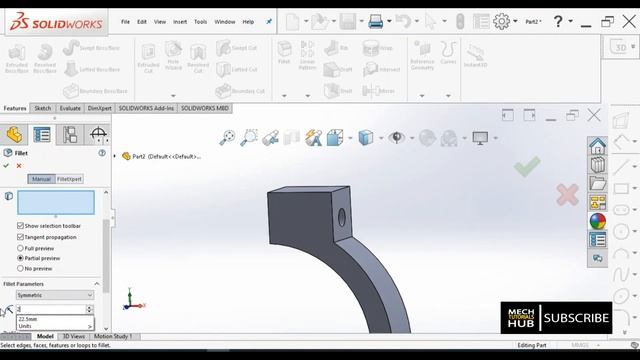Open the Options gear dropdown arrow
The image size is (640, 360).
516,21
